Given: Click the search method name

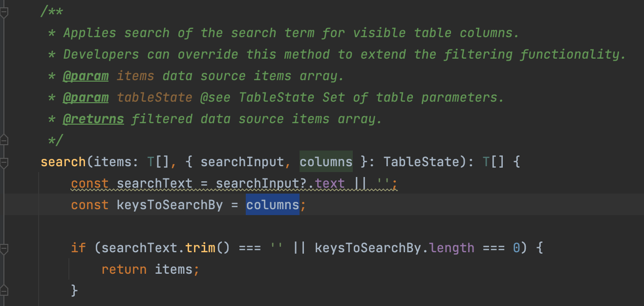Looking at the screenshot, I should click(63, 161).
